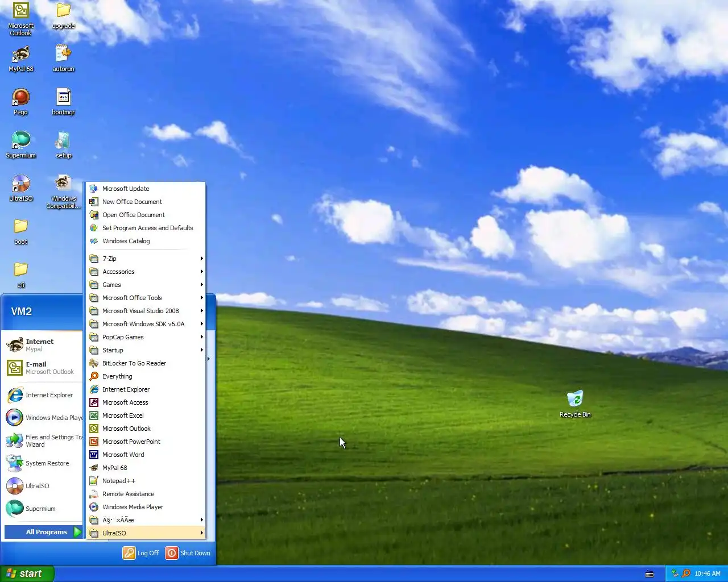This screenshot has height=582, width=728.
Task: Open Remote Assistance
Action: [146, 494]
